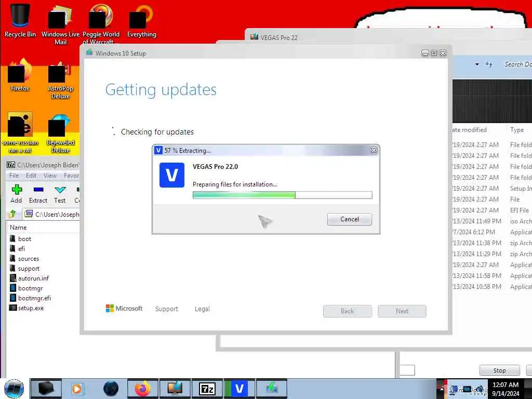
Task: Open the Everything desktop shortcut
Action: [x=141, y=21]
